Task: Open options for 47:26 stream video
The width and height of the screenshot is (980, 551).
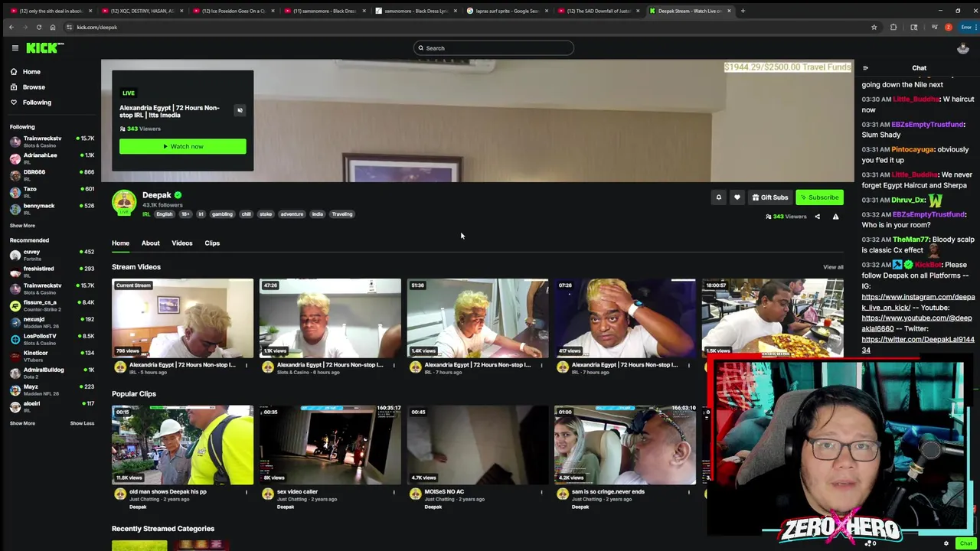Action: pyautogui.click(x=394, y=365)
